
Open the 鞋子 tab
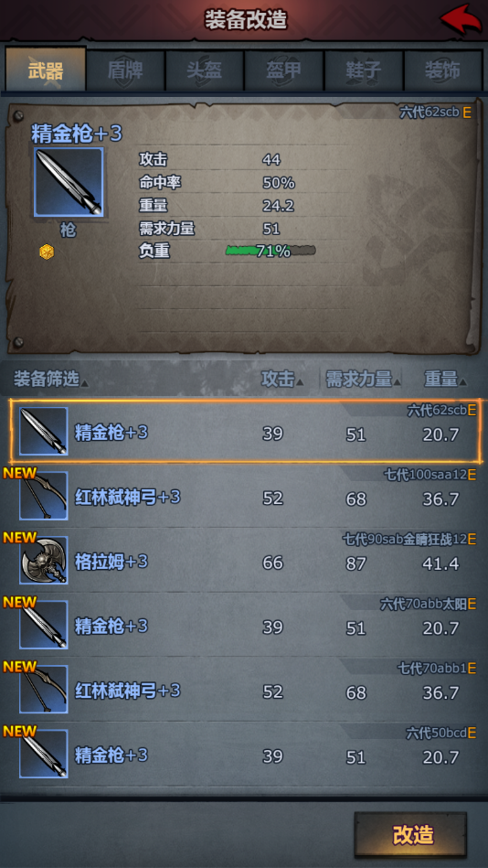pos(364,70)
